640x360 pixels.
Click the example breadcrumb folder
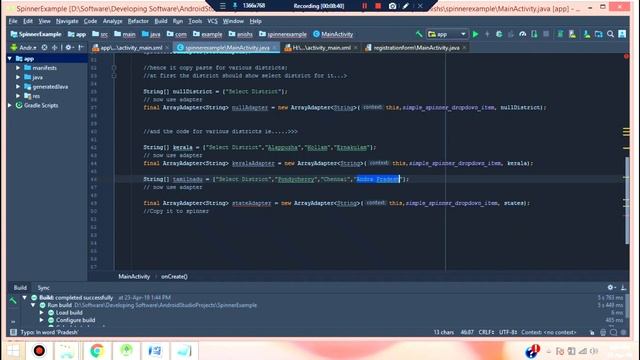click(207, 34)
